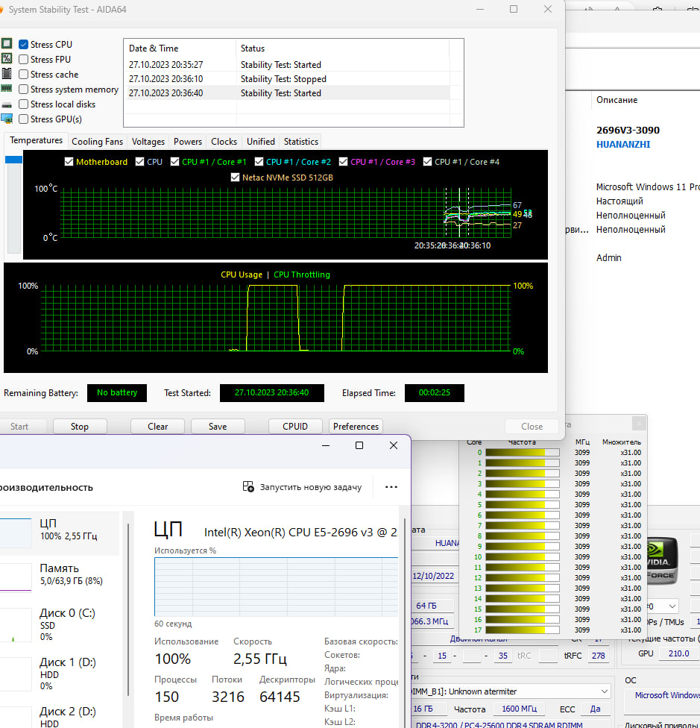Toggle CPU #1 / Core #4 checkbox

point(427,162)
